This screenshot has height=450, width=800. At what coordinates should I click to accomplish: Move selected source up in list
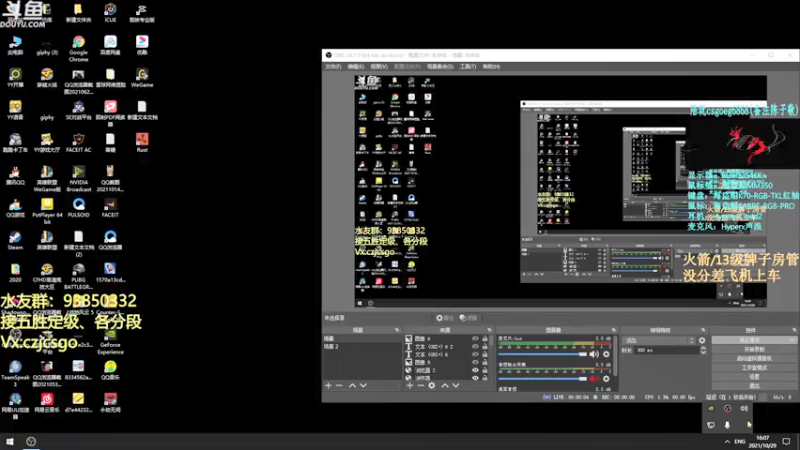tap(445, 385)
